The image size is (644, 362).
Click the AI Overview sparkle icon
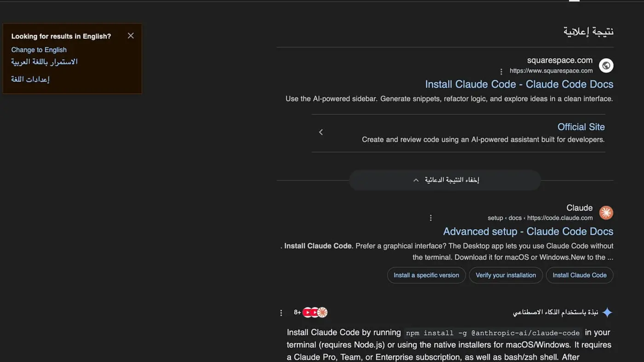[x=607, y=312]
